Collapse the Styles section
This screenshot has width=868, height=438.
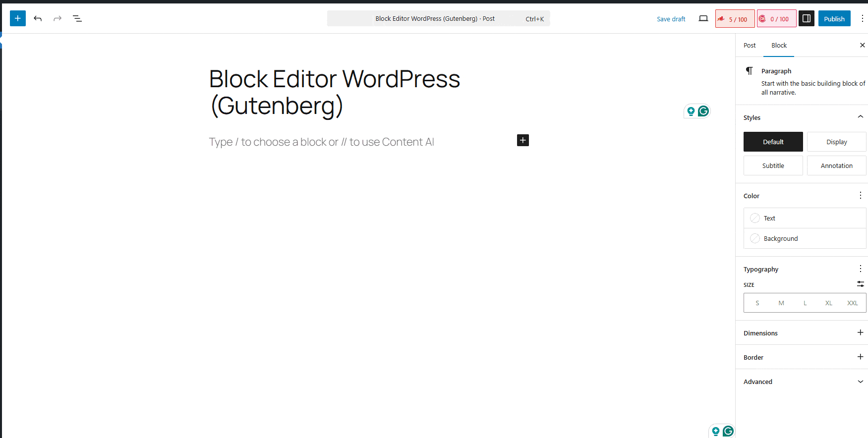click(802, 117)
